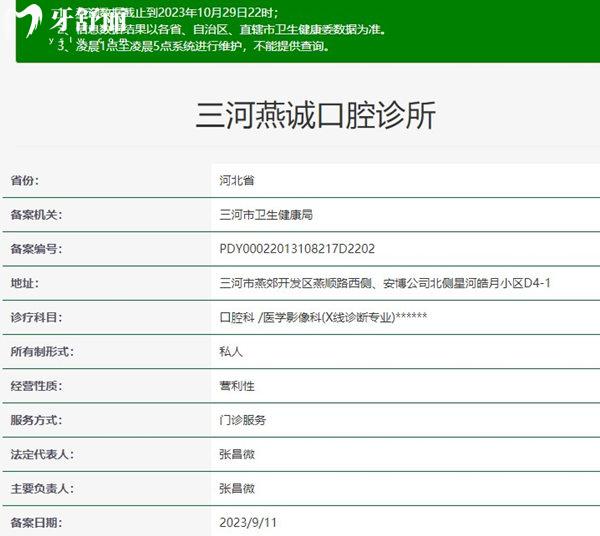
Task: Select record number PDY00022013108217D2202
Action: point(297,249)
